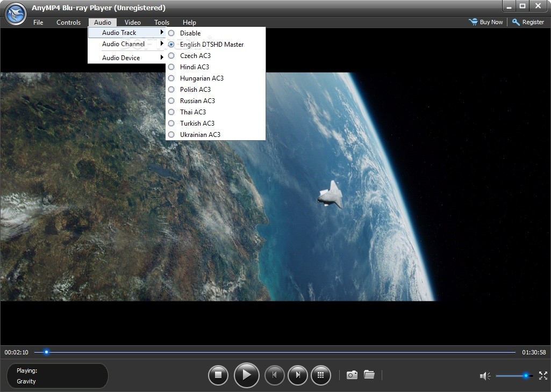Image resolution: width=551 pixels, height=392 pixels.
Task: Pick the Thai AC3 audio track
Action: [216, 112]
